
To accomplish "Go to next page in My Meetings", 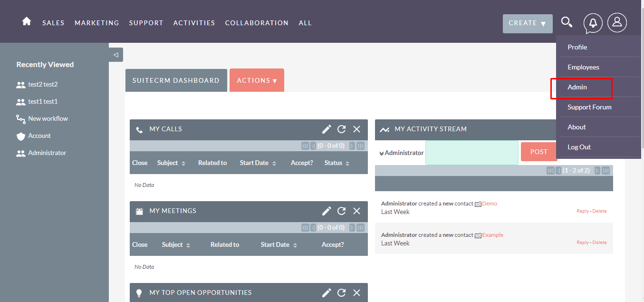I will tap(352, 227).
